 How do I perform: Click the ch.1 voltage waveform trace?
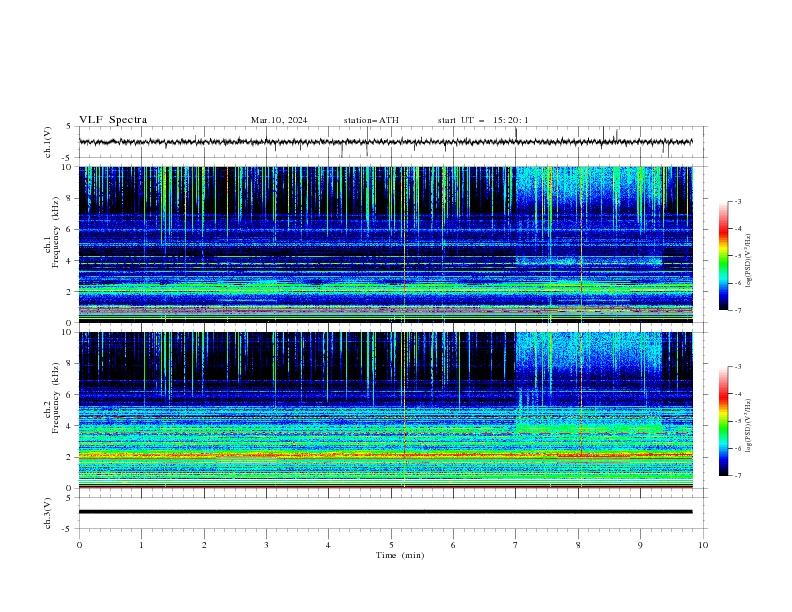coord(386,142)
